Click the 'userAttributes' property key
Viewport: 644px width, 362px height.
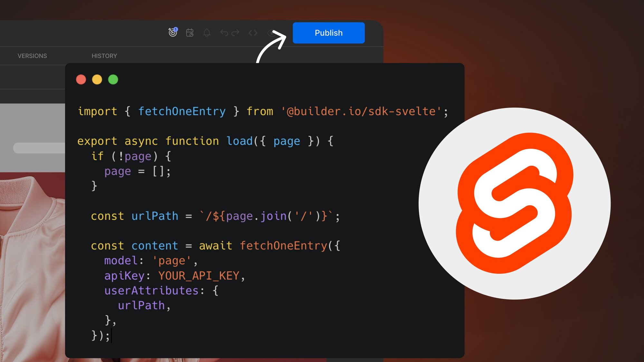(151, 291)
